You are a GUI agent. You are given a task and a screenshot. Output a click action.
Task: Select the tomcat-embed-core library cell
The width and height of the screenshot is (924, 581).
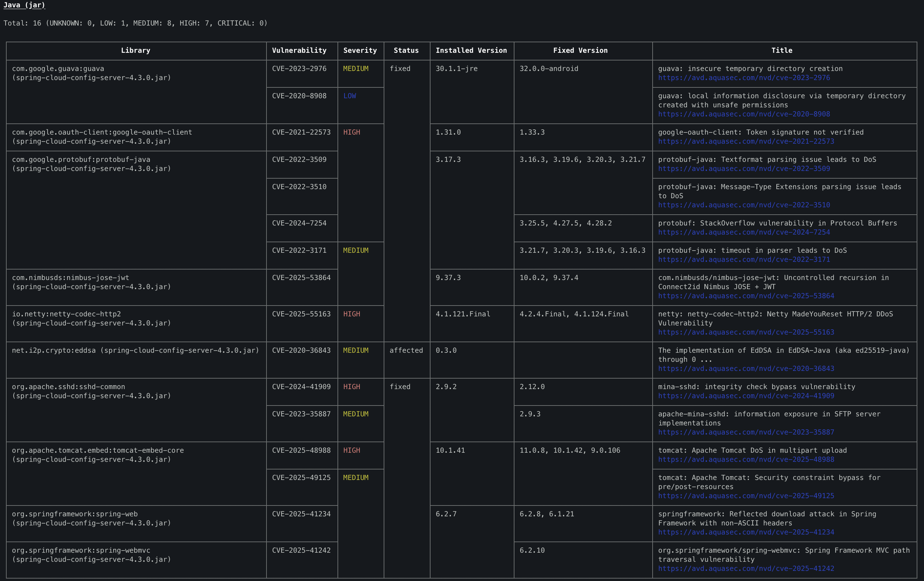(x=136, y=474)
